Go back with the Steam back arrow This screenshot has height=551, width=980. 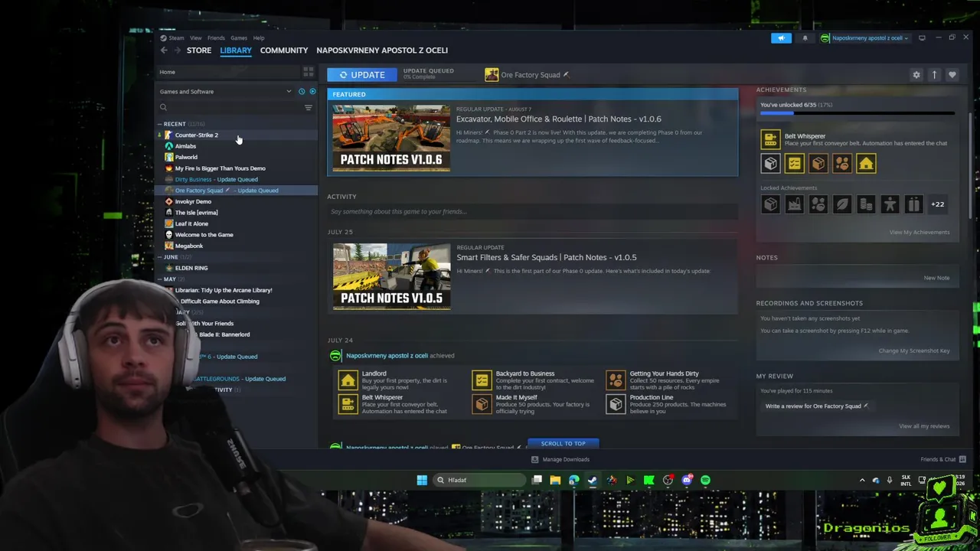point(164,51)
